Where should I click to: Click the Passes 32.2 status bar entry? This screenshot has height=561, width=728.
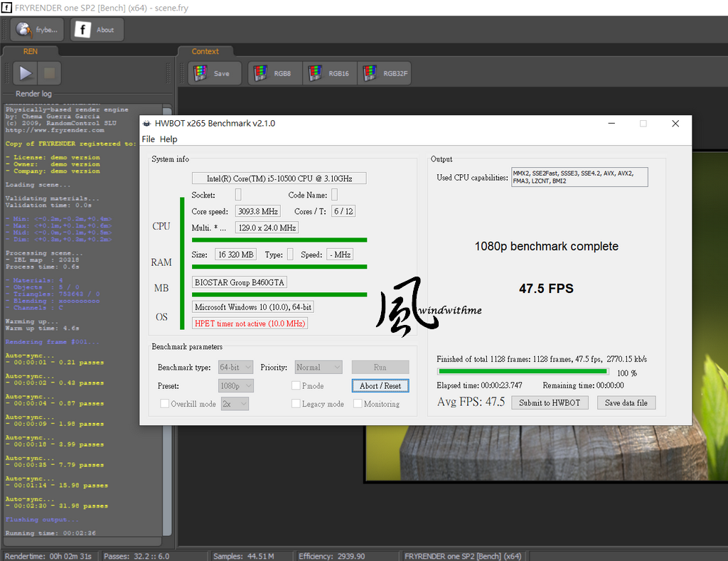[136, 556]
